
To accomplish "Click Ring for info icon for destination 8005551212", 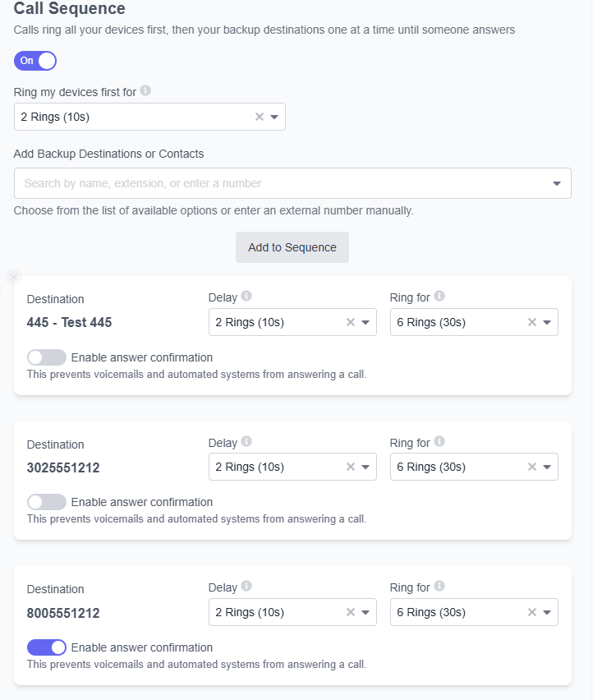I will pos(439,586).
